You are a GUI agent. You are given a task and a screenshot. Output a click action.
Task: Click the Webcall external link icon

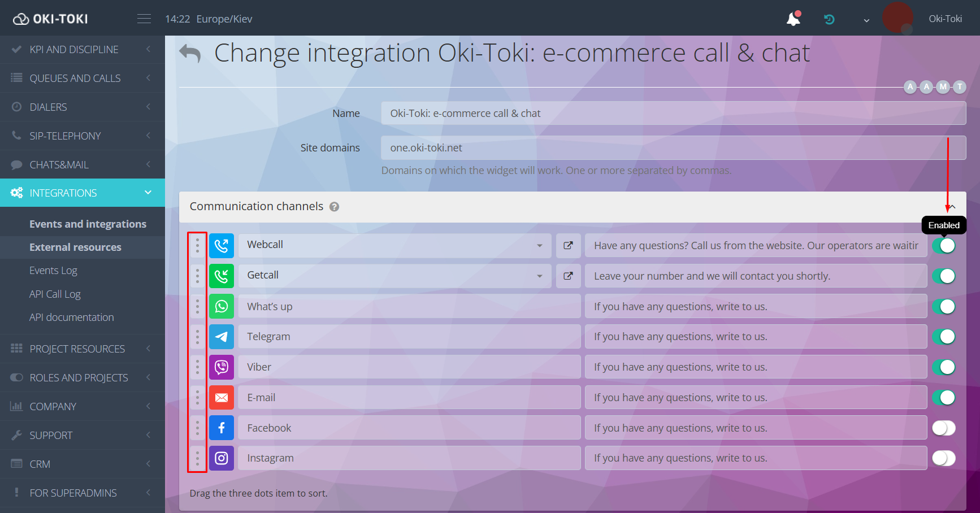tap(568, 245)
